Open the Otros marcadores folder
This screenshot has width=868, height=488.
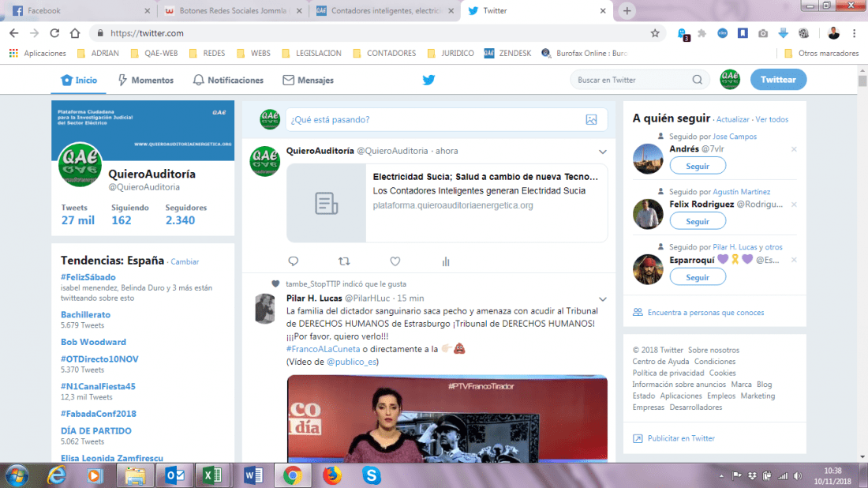click(x=821, y=53)
